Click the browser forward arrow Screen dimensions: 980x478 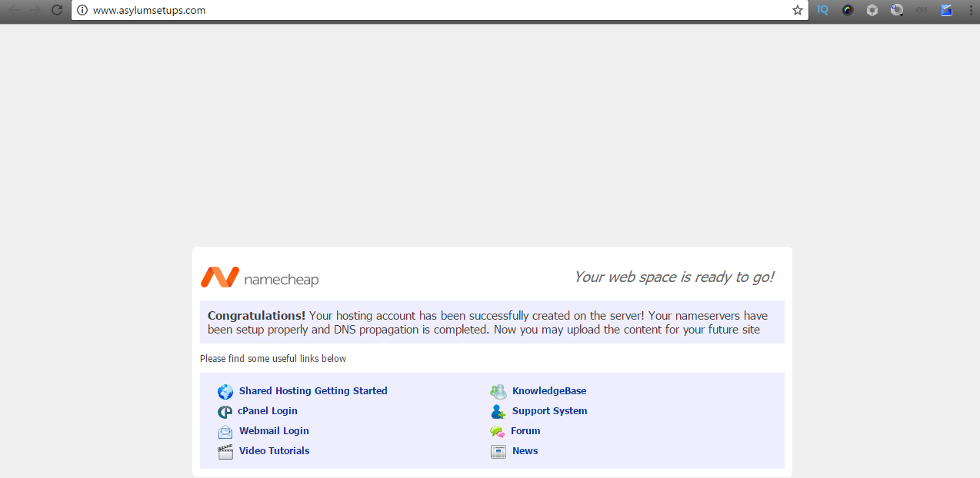(x=35, y=10)
